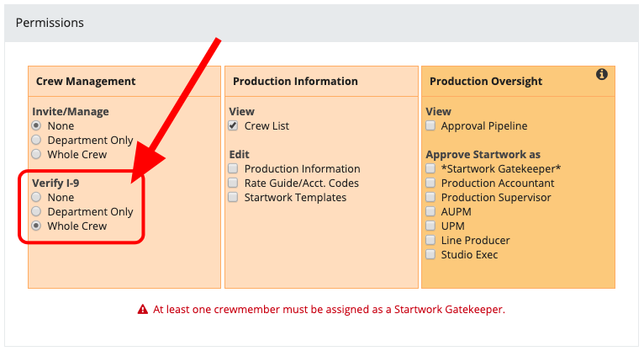644x351 pixels.
Task: Click the Production Oversight info icon
Action: (602, 74)
